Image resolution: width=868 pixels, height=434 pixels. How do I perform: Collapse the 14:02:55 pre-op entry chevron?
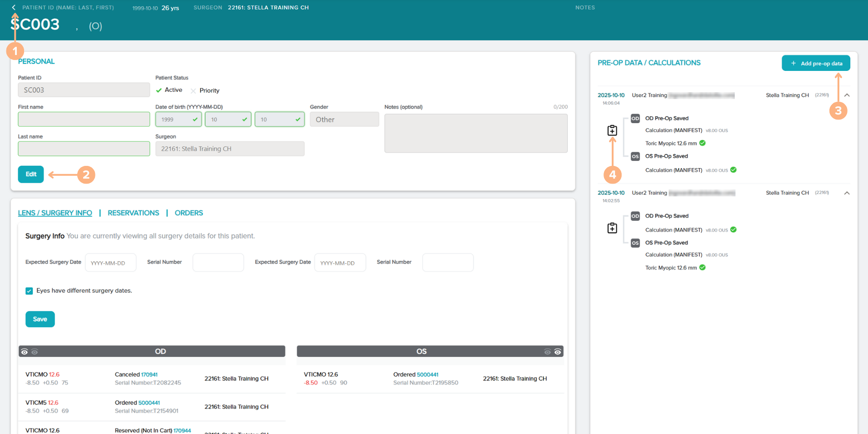[x=847, y=193]
